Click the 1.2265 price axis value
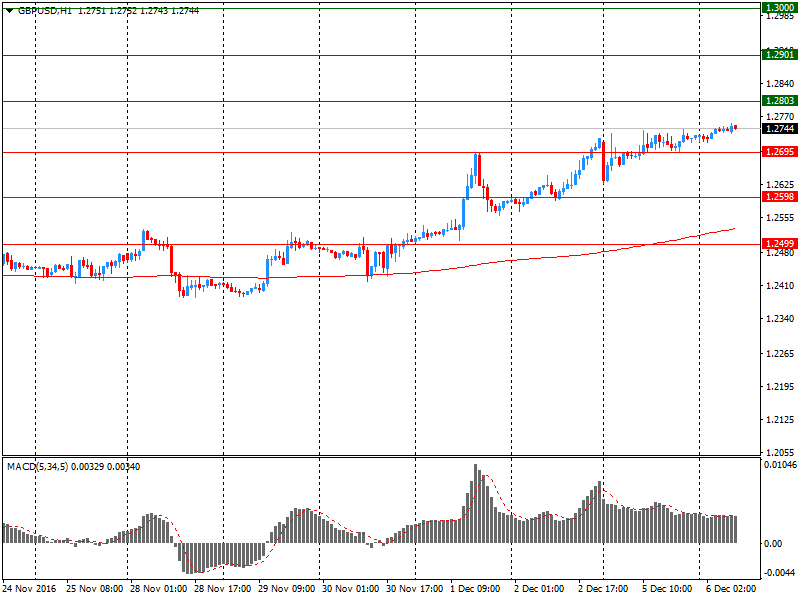Image resolution: width=800 pixels, height=600 pixels. coord(780,354)
